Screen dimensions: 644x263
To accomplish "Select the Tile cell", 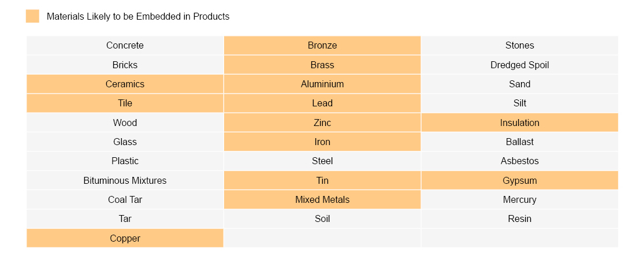I will point(125,103).
